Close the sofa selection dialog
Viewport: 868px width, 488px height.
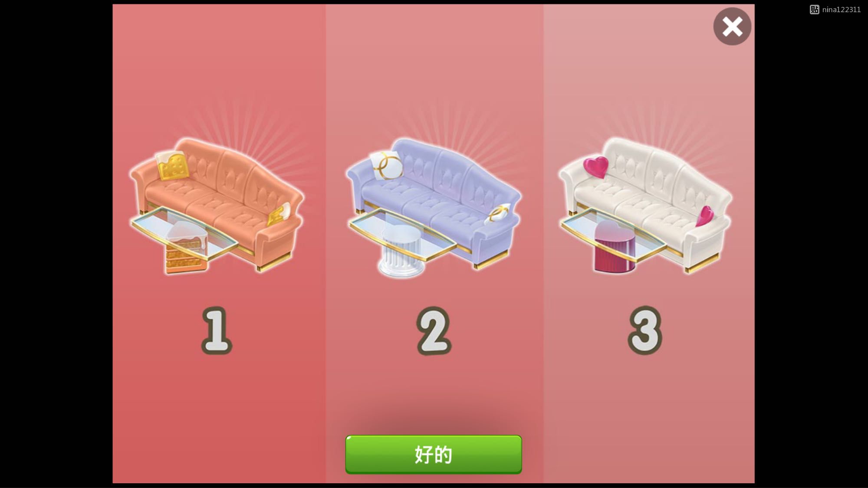[732, 26]
